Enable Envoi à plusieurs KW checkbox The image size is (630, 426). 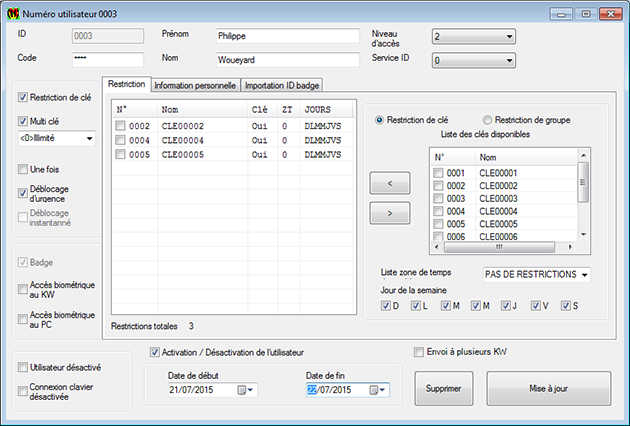tap(419, 352)
